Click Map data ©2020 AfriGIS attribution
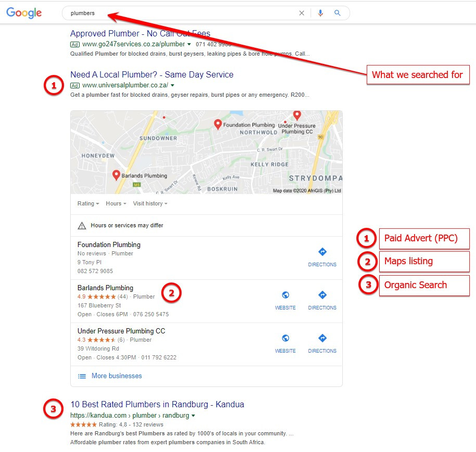Screen dimensions: 476x452 (x=307, y=191)
